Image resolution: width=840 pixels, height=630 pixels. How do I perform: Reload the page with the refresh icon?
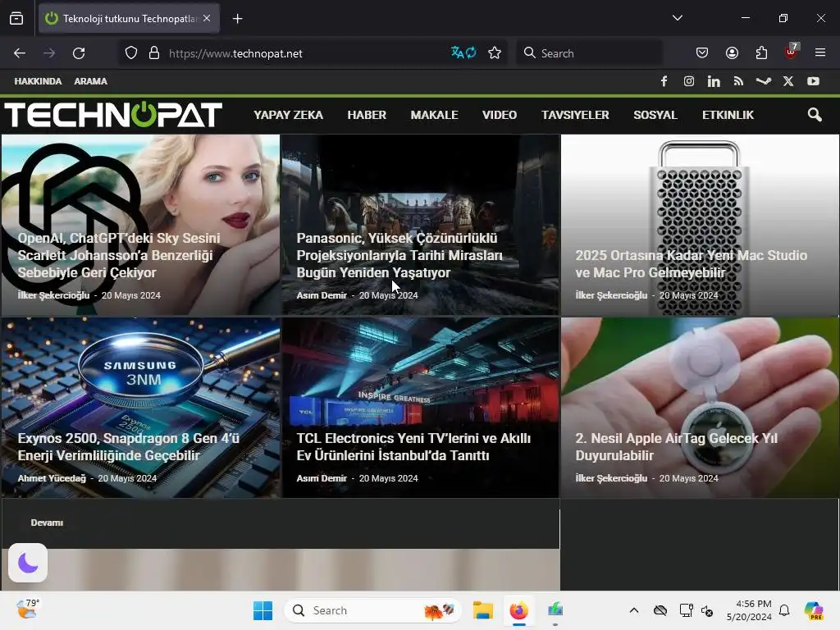click(x=79, y=53)
